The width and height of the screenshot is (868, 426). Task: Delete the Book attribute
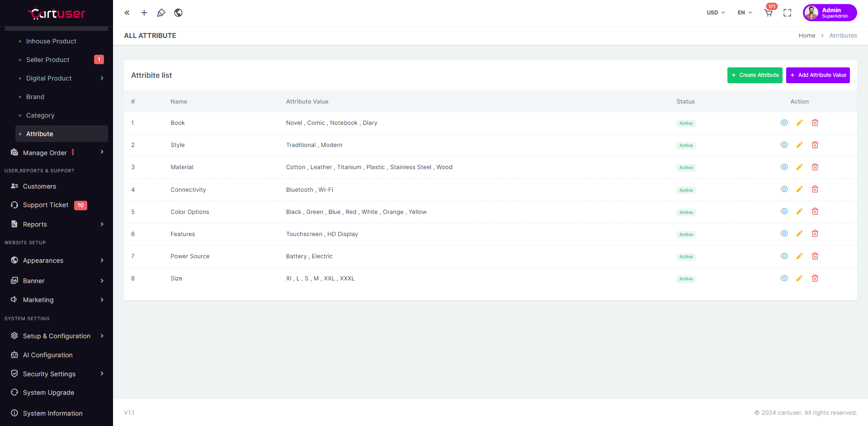tap(815, 123)
